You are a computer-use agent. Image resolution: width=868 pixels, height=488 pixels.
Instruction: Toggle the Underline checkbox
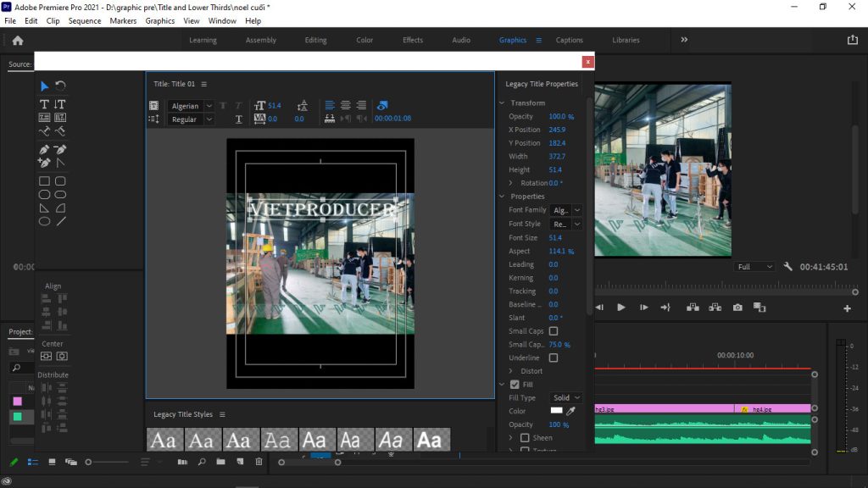(x=554, y=358)
